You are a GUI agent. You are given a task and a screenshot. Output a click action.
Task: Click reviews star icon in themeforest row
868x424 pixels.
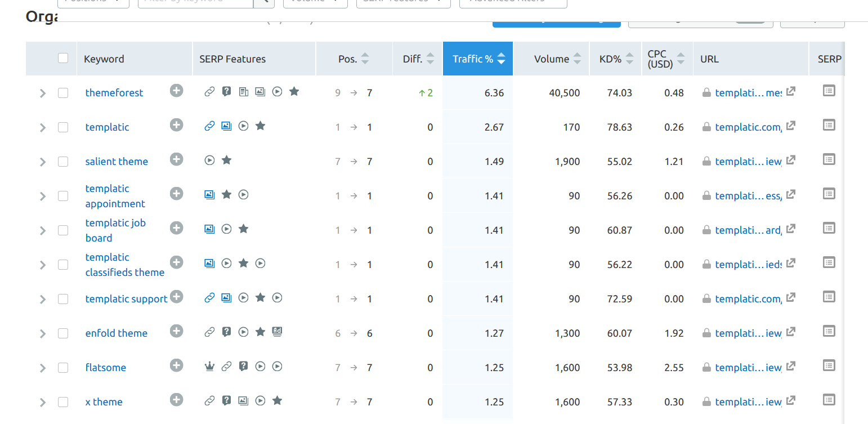[294, 91]
